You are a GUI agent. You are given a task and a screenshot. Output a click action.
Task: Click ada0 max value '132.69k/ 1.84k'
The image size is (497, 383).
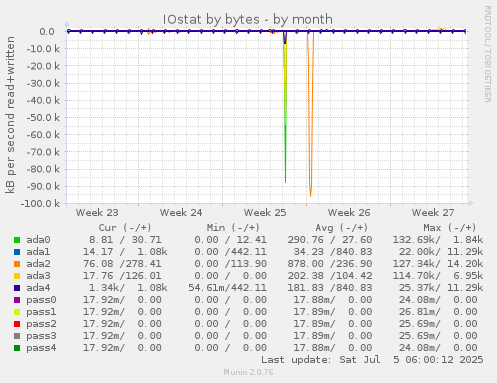tap(438, 240)
